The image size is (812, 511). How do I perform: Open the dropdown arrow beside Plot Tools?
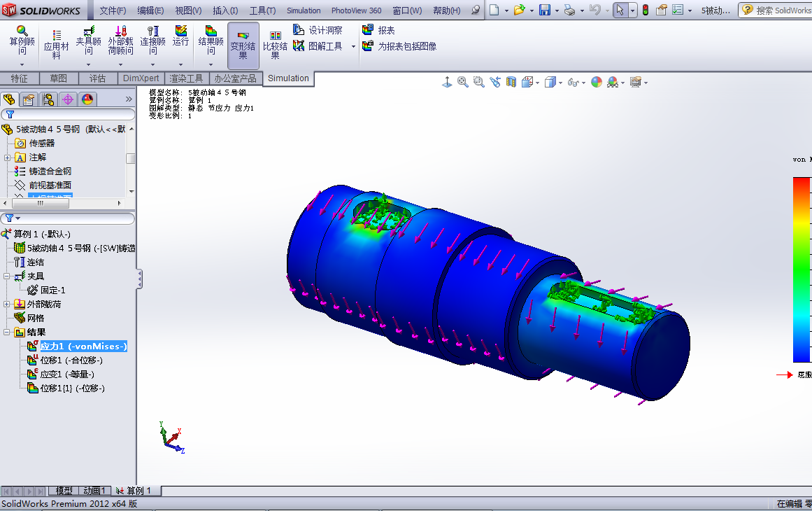coord(354,47)
